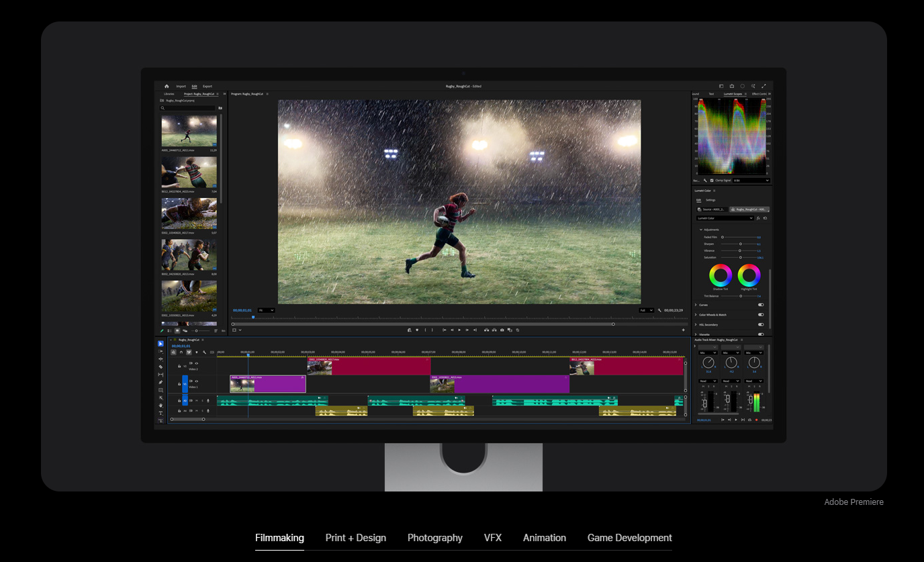
Task: Toggle the Linked Selection button in timeline
Action: coord(189,352)
